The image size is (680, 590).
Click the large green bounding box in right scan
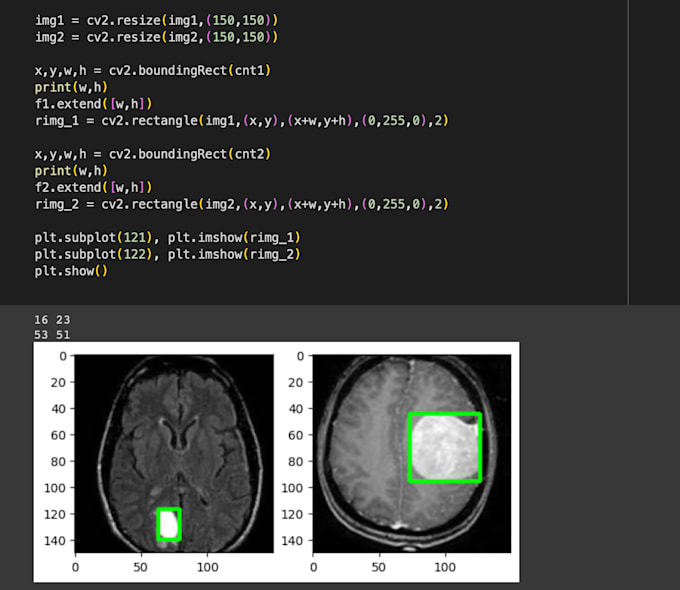[445, 447]
